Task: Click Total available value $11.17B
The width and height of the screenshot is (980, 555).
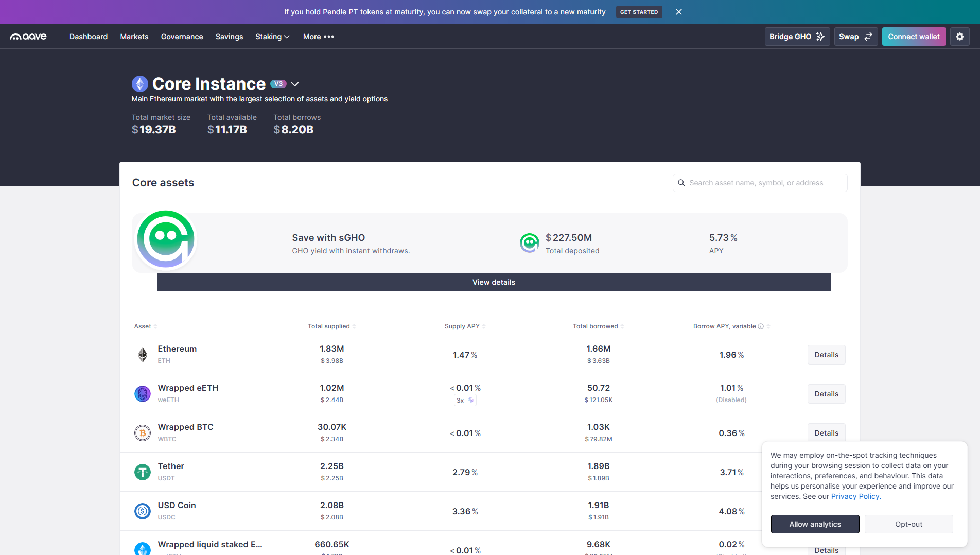Action: [227, 130]
